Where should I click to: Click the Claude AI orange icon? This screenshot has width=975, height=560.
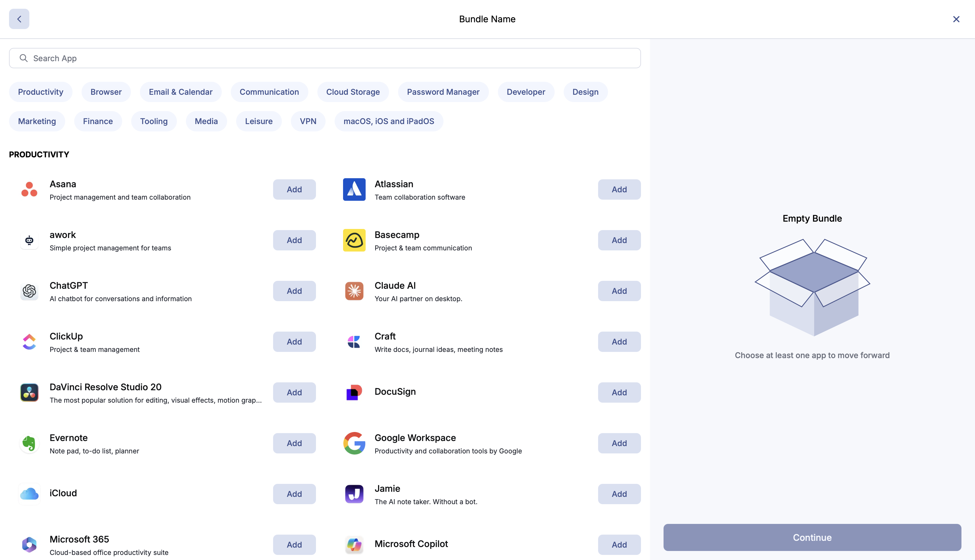coord(354,291)
